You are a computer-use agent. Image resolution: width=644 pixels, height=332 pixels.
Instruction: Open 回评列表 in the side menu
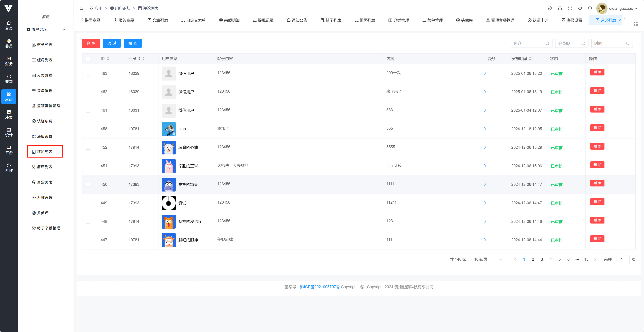[45, 167]
